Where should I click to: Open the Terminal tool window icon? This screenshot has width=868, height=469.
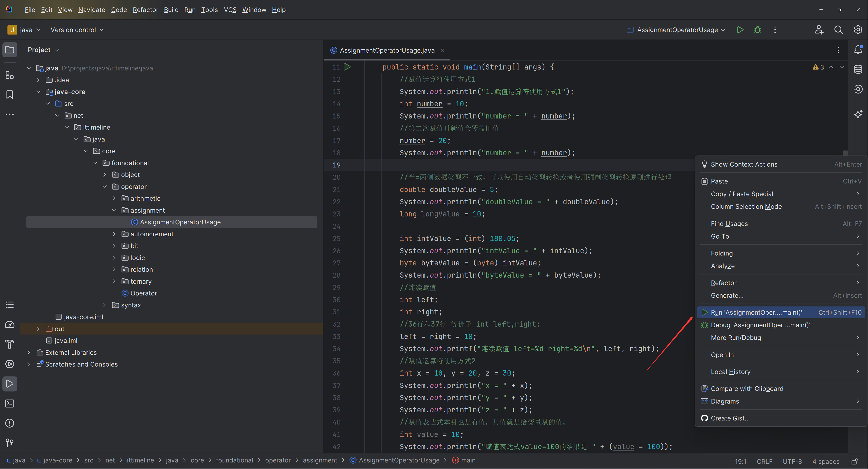pyautogui.click(x=10, y=403)
